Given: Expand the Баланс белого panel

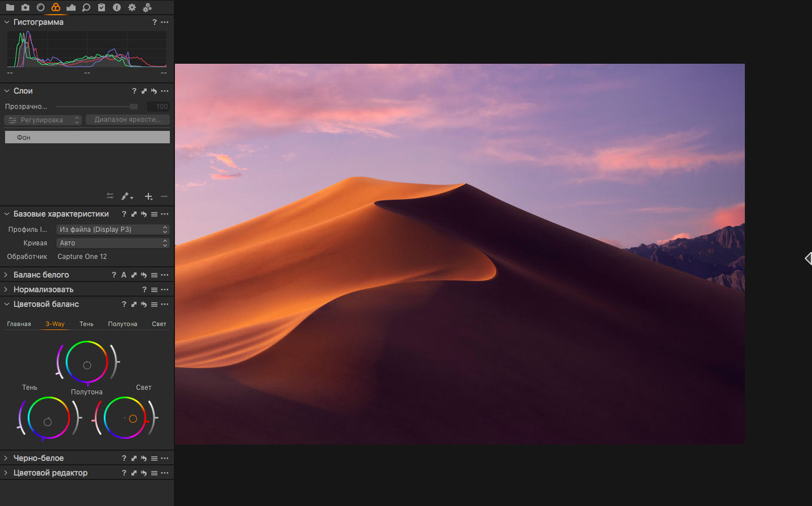Looking at the screenshot, I should (x=7, y=275).
